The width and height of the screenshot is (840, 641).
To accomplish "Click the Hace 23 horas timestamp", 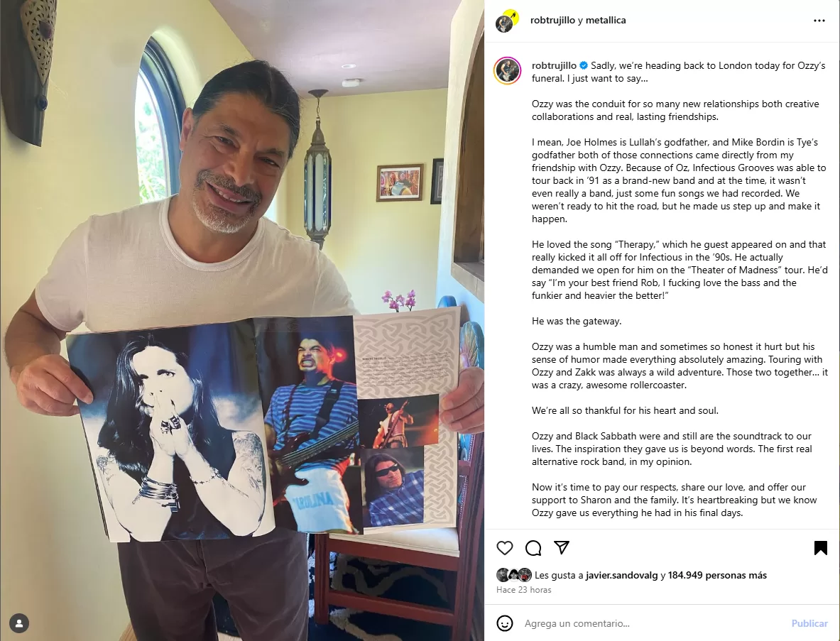I will coord(523,590).
